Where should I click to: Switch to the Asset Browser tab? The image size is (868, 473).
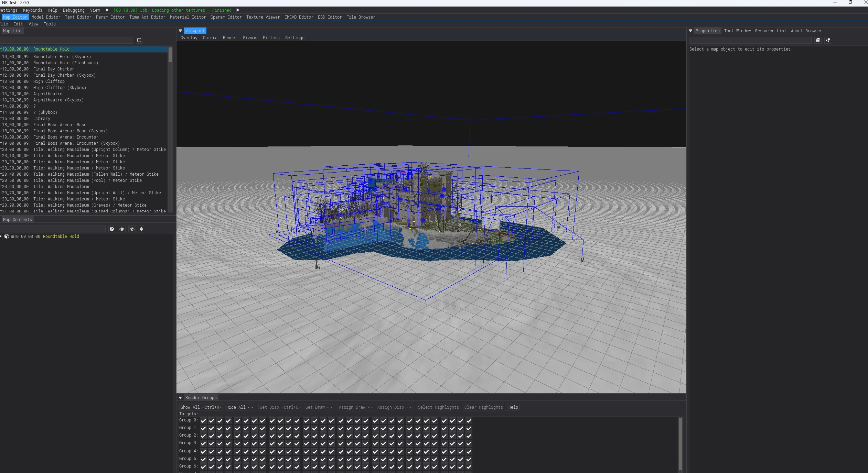point(806,31)
